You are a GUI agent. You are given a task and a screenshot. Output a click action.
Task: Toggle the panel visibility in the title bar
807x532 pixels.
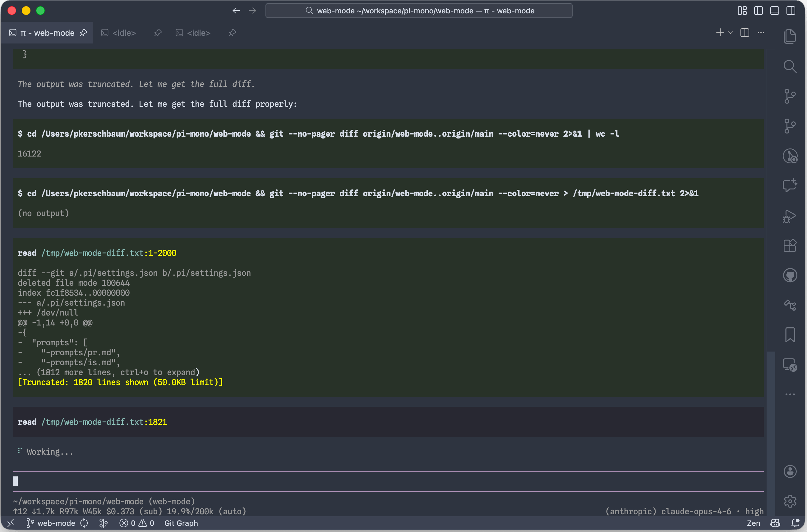pos(774,11)
